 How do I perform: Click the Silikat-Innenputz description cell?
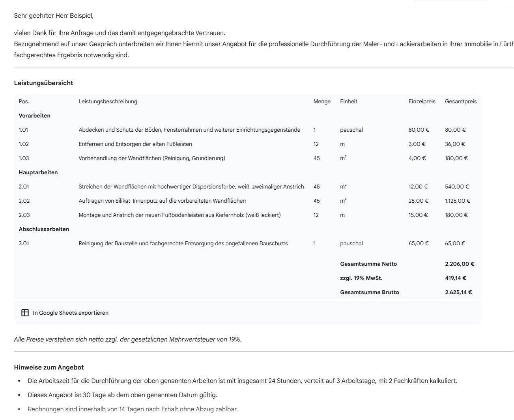tap(162, 201)
